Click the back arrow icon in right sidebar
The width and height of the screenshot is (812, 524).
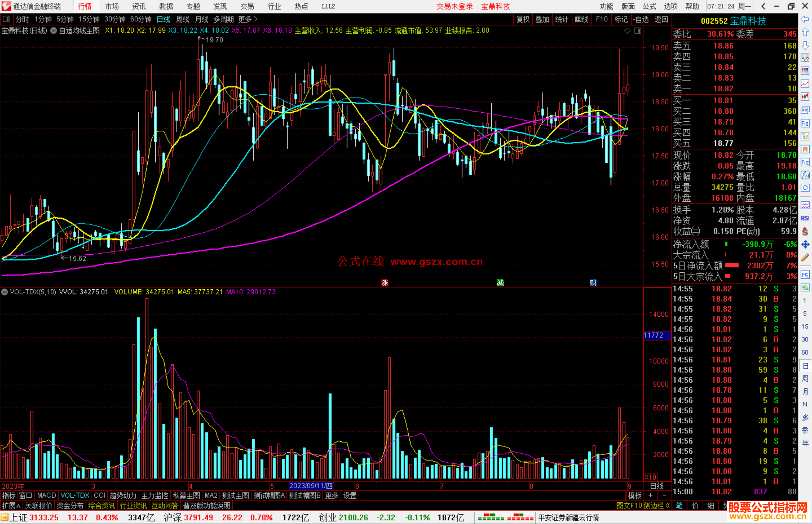(x=805, y=19)
